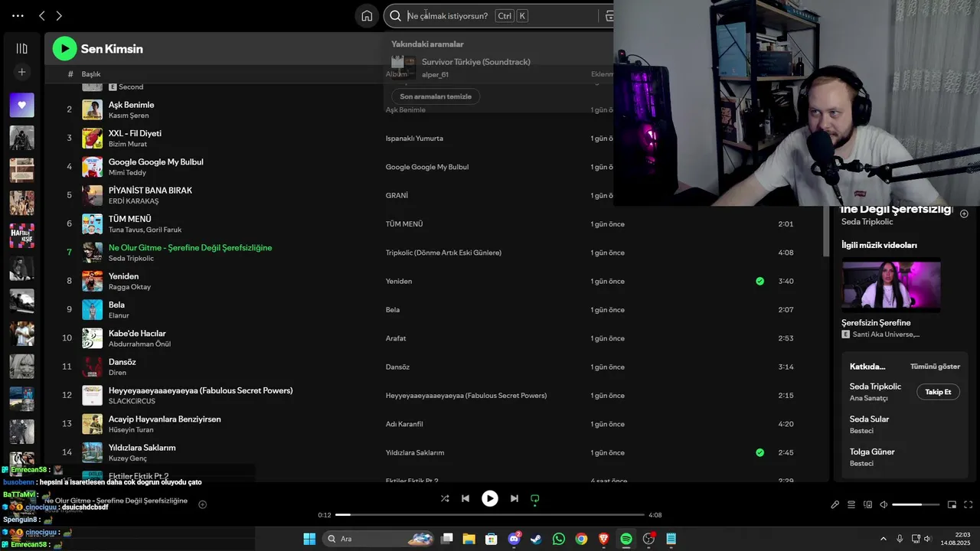Select the track Bela by Elanur
The image size is (980, 551).
click(x=116, y=305)
